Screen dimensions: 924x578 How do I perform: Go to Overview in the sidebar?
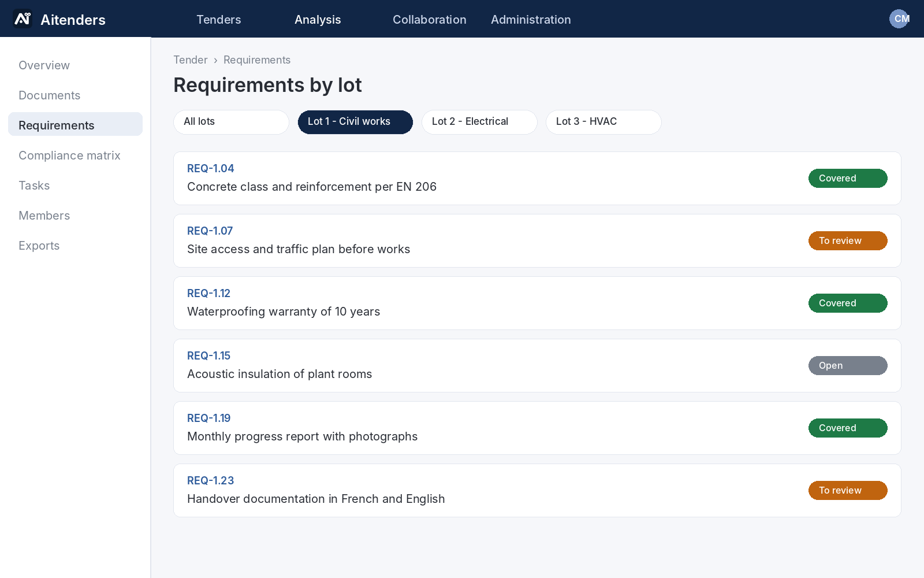coord(75,65)
